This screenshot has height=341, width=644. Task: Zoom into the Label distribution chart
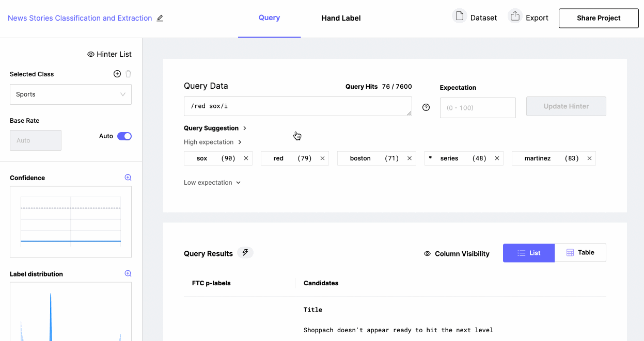(128, 273)
